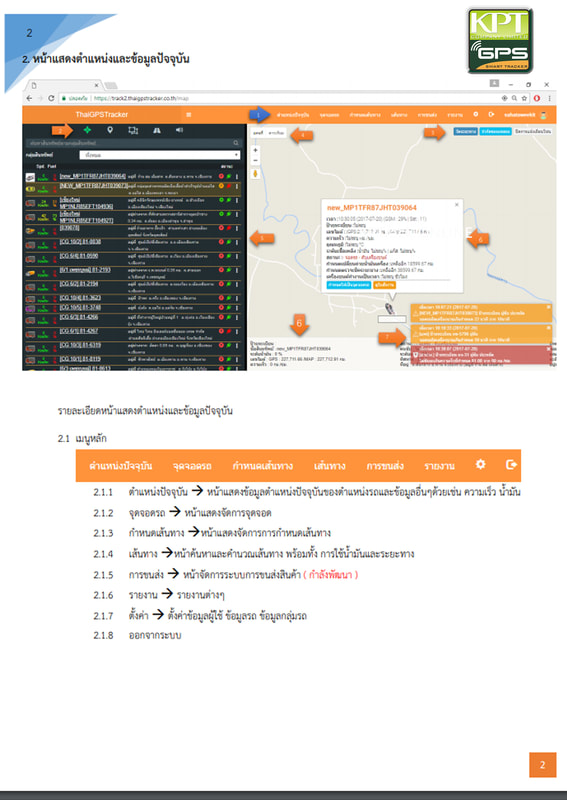
Task: Click the small gear icon in top navbar
Action: [x=476, y=114]
